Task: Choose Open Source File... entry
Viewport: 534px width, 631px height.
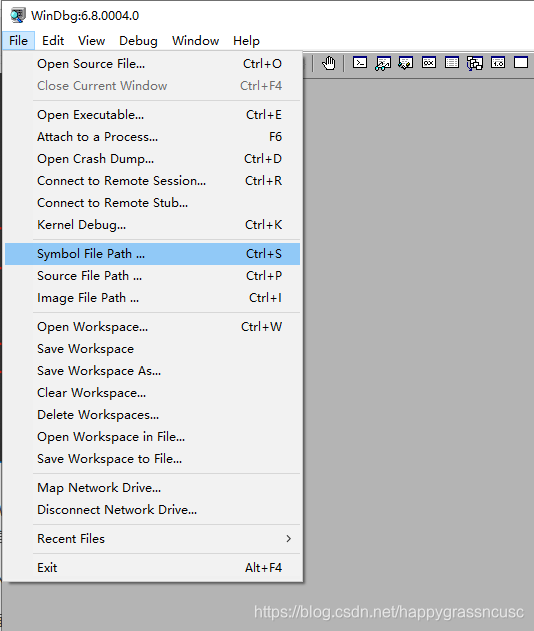Action: (x=153, y=64)
